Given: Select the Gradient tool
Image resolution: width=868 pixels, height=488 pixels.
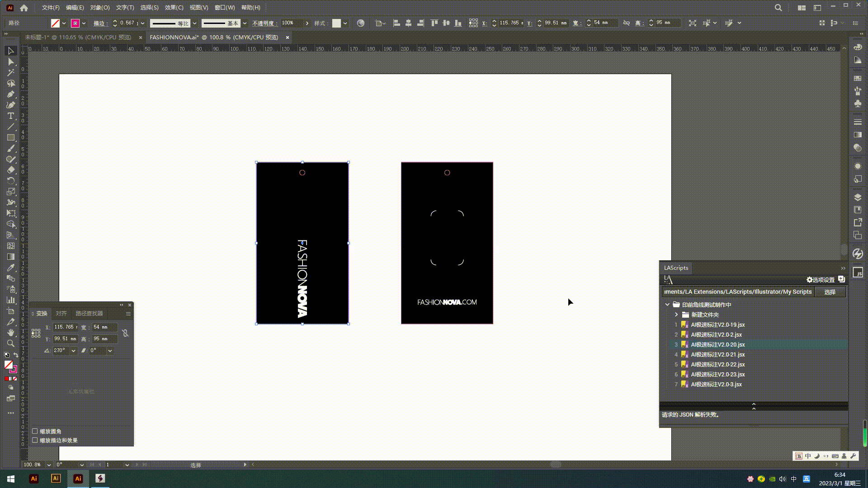Looking at the screenshot, I should point(11,257).
